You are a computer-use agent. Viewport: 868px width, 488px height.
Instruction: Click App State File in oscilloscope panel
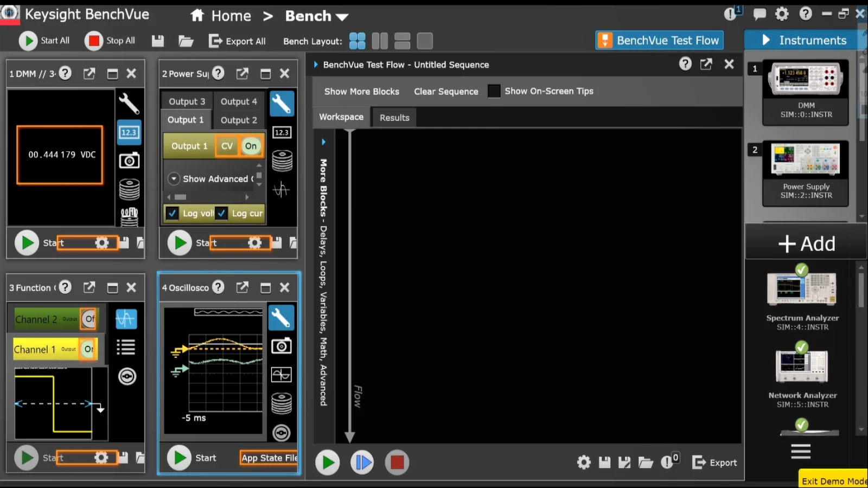tap(269, 458)
